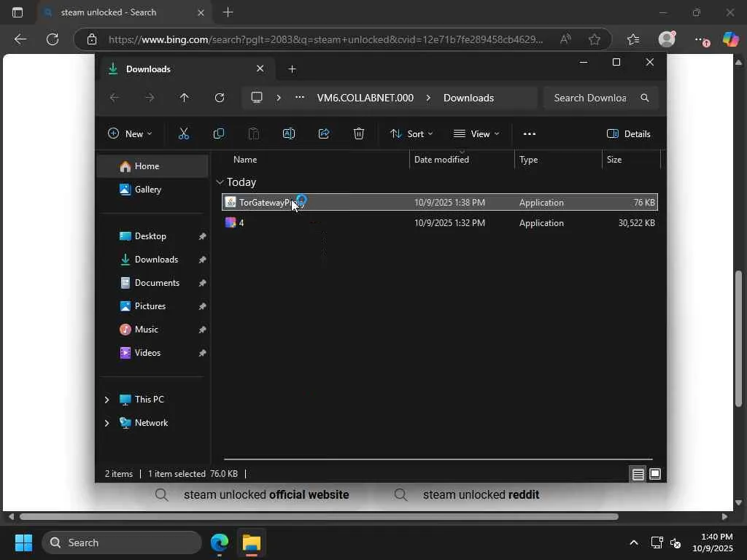Go up one folder with the Up arrow
Screen dimensions: 747x560
click(185, 98)
